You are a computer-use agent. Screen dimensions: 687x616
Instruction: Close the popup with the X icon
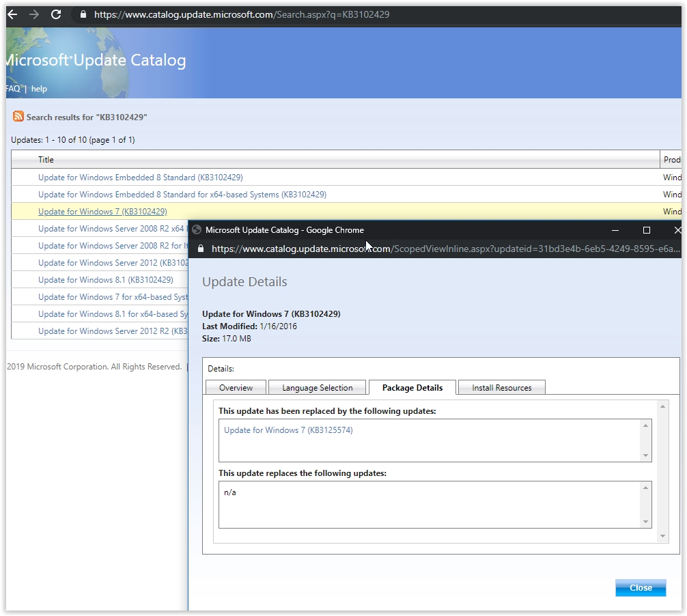(x=677, y=230)
